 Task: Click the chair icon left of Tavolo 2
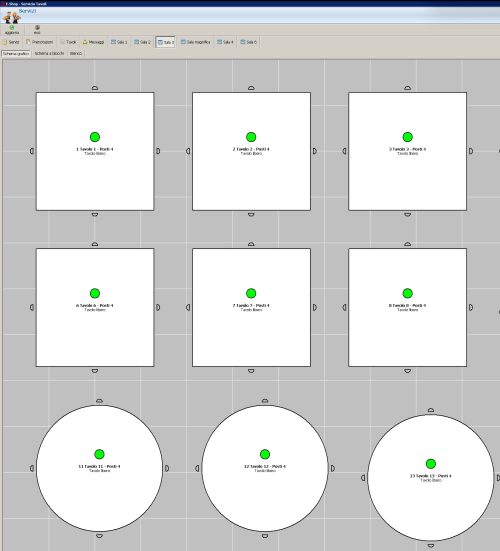pyautogui.click(x=188, y=151)
